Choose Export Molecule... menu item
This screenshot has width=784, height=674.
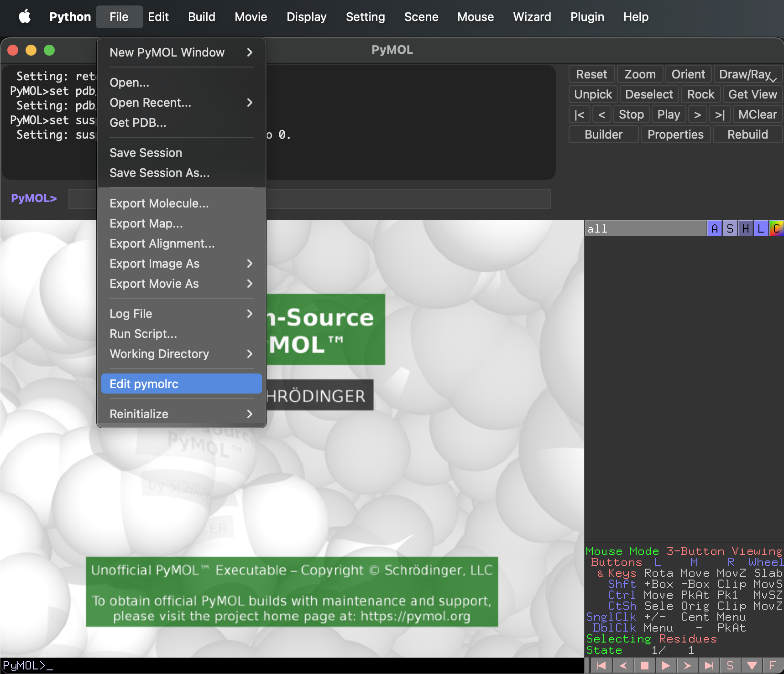pos(182,203)
